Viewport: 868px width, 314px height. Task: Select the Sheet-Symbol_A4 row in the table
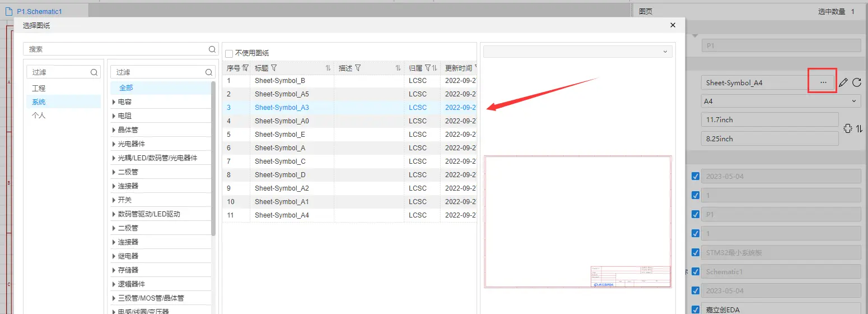tap(281, 215)
